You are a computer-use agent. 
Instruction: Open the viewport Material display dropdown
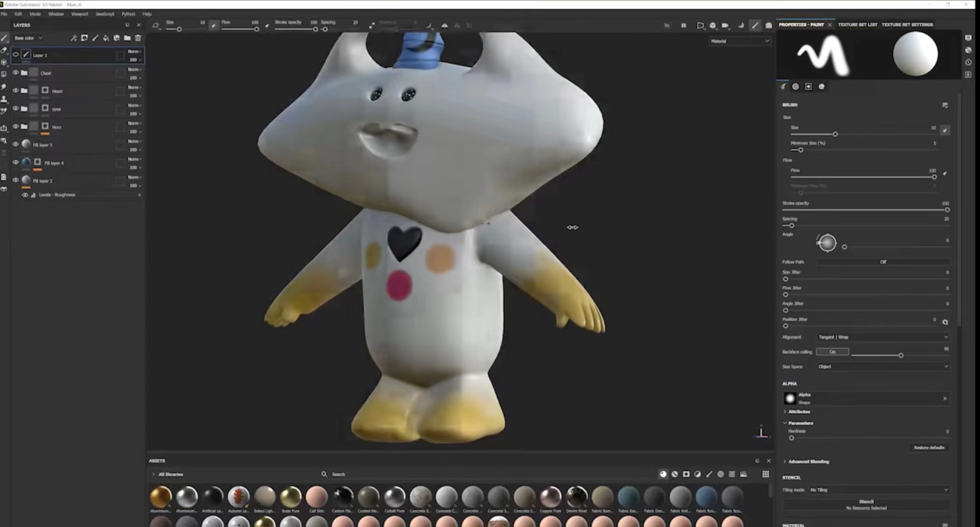[x=739, y=41]
